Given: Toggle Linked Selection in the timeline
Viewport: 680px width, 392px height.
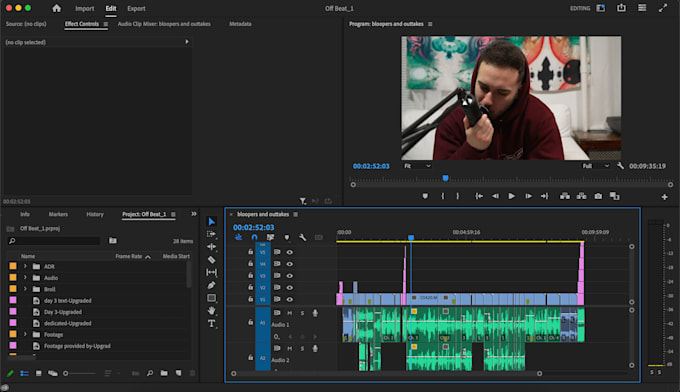Looking at the screenshot, I should [270, 237].
